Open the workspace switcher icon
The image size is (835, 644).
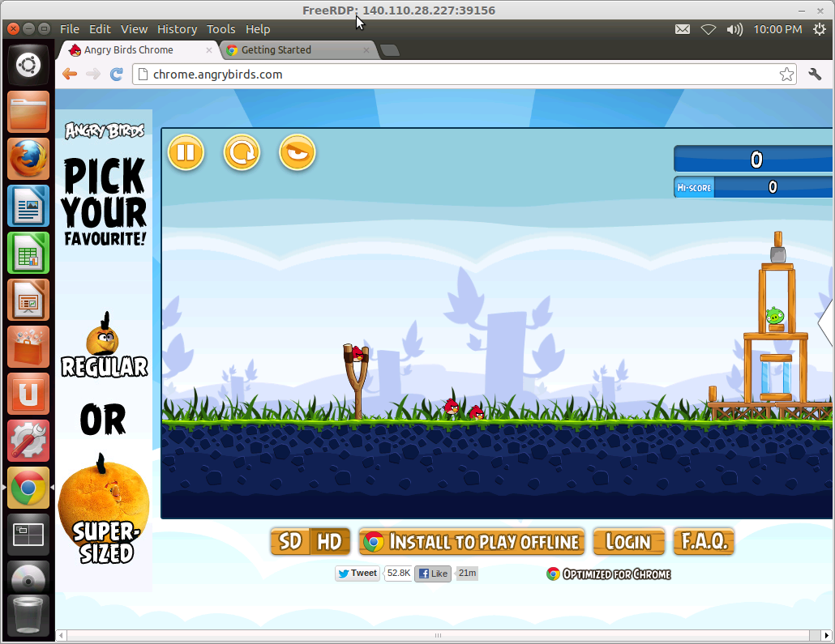click(28, 535)
